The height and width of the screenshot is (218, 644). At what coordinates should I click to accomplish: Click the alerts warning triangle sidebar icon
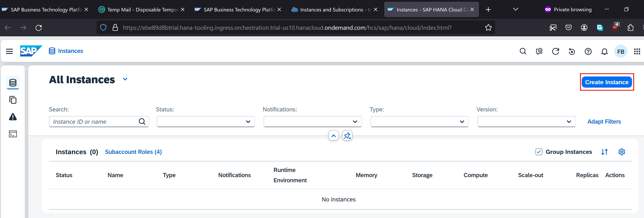[x=13, y=117]
